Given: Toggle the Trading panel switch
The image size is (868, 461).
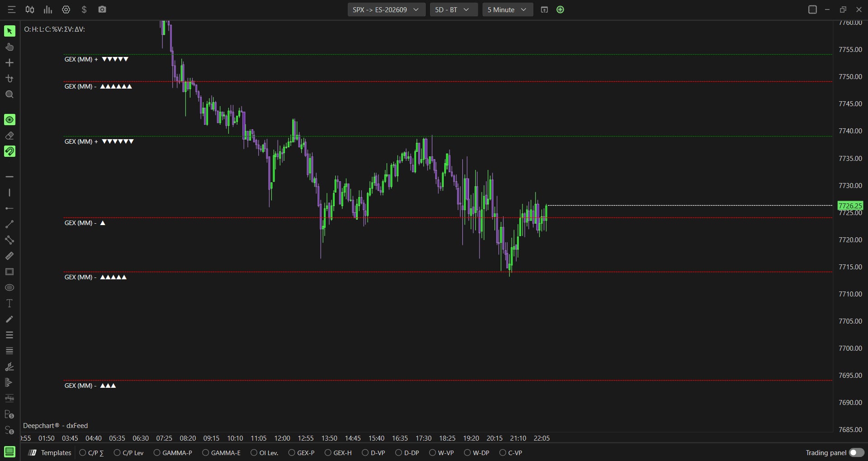Looking at the screenshot, I should tap(856, 452).
